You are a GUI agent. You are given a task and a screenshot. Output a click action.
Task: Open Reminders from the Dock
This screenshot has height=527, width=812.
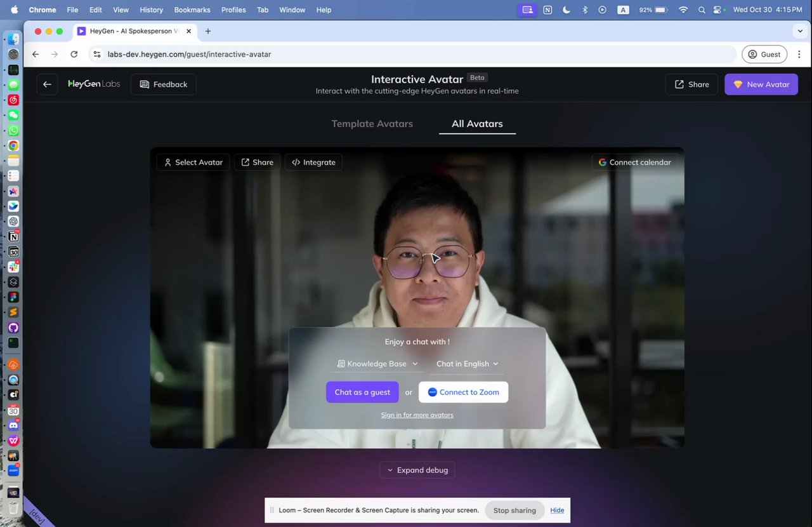(13, 176)
